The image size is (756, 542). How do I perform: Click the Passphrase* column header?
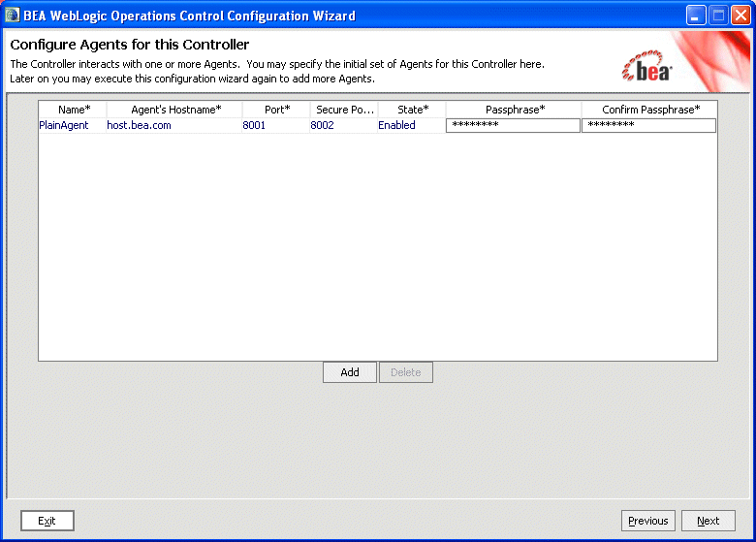[x=514, y=110]
